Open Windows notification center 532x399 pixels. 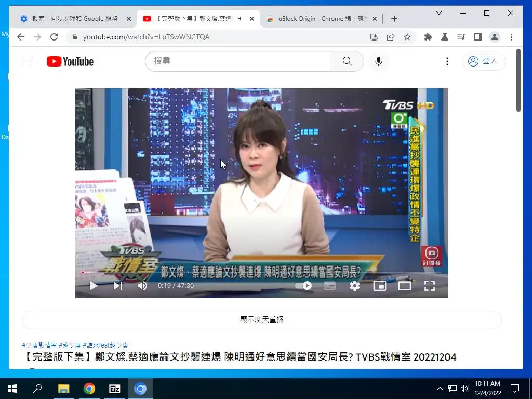pyautogui.click(x=515, y=389)
